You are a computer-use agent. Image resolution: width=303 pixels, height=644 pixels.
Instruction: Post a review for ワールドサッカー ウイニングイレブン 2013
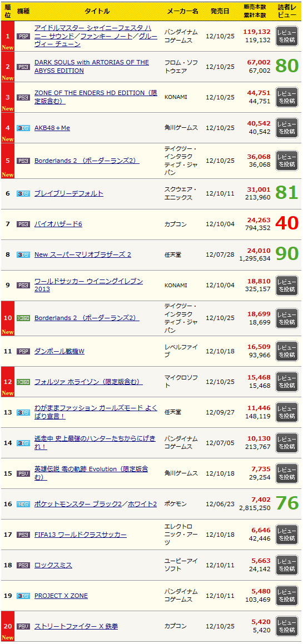pos(286,285)
